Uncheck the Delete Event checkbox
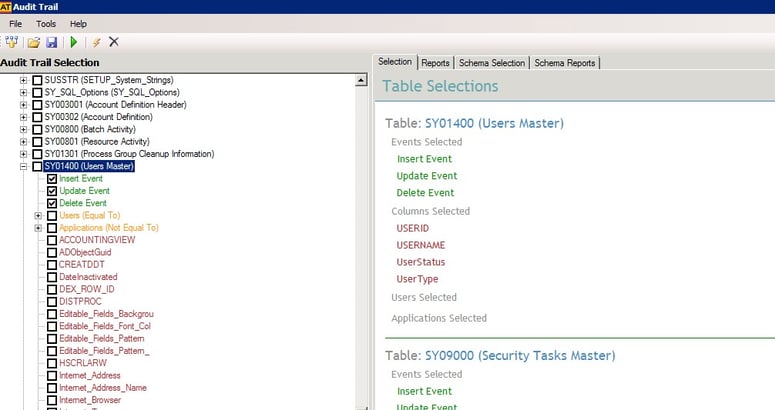 [52, 204]
